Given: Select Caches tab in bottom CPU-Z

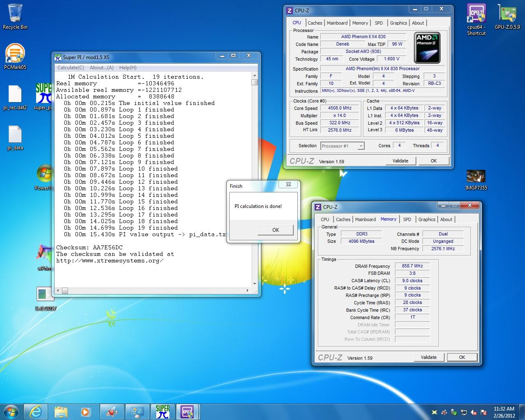Looking at the screenshot, I should point(343,219).
